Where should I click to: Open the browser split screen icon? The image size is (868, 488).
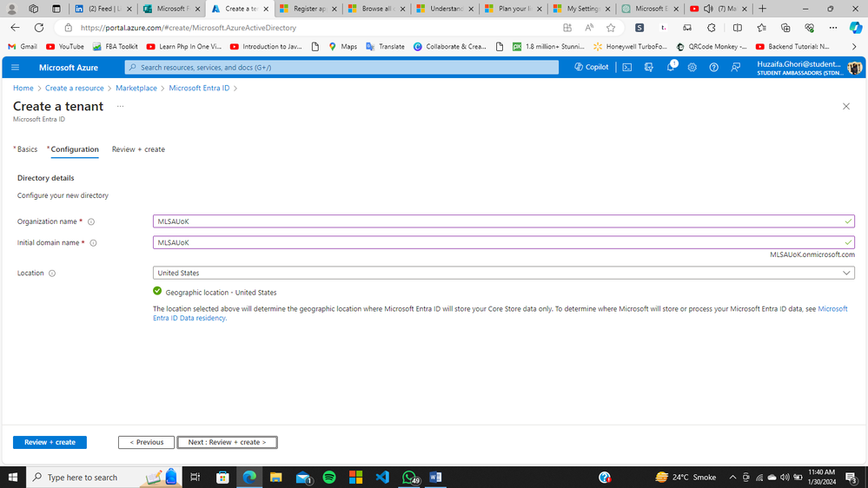tap(738, 28)
